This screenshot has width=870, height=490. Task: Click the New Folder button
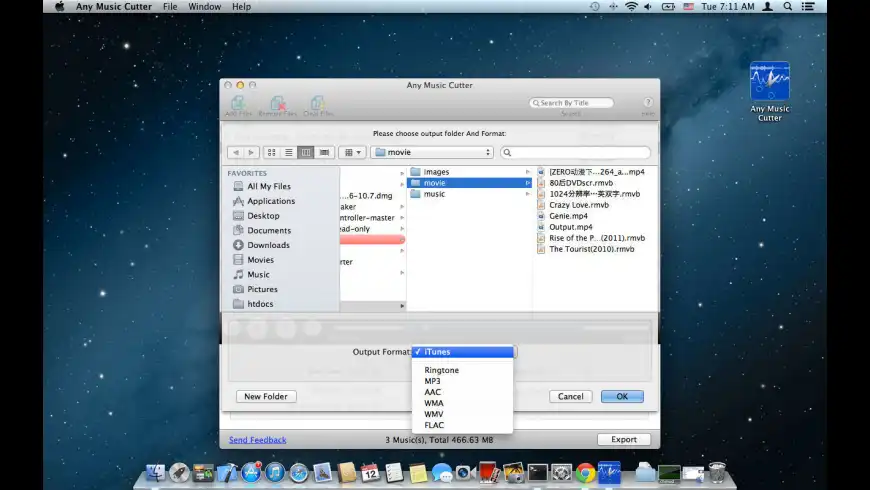[x=266, y=396]
